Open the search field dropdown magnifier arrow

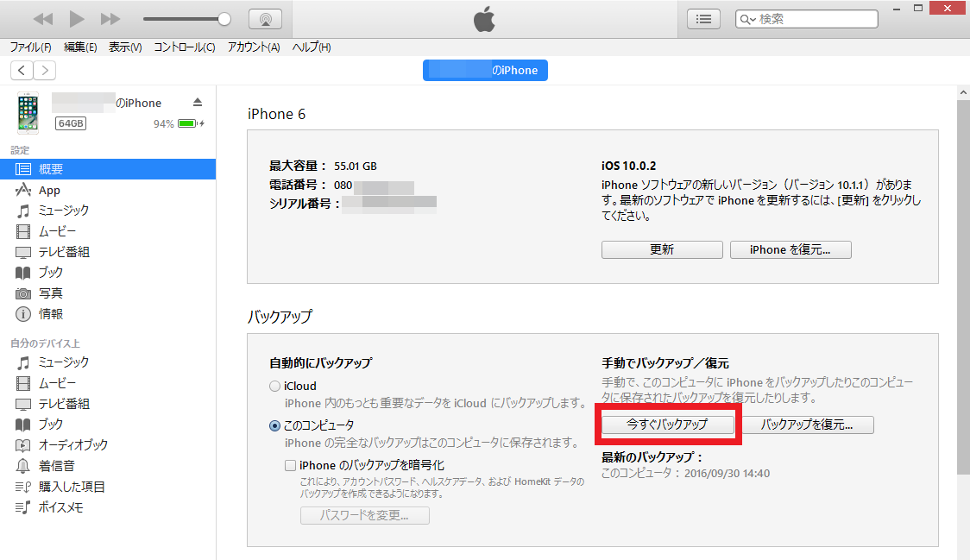pos(748,20)
